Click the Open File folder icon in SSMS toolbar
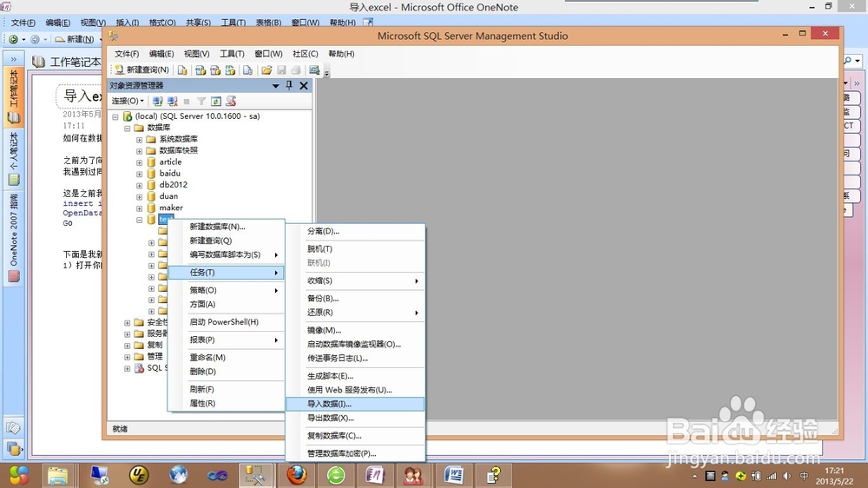 coord(266,70)
